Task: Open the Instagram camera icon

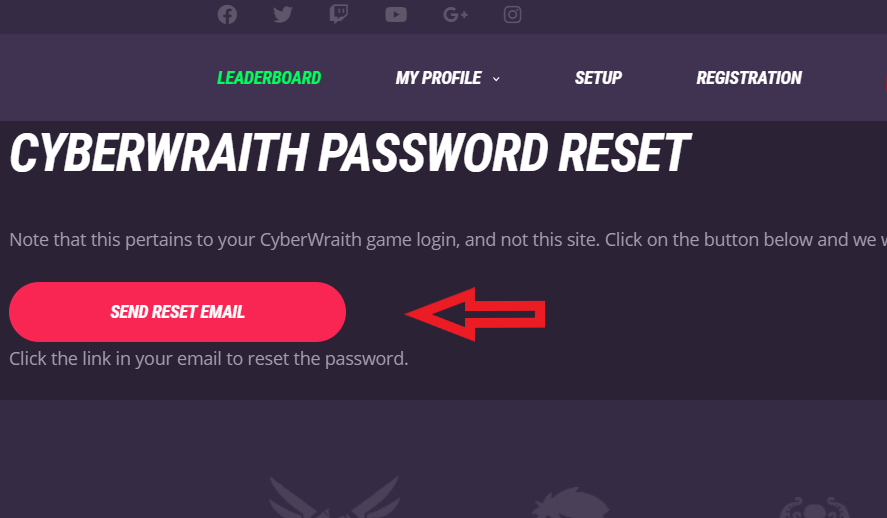Action: tap(513, 15)
